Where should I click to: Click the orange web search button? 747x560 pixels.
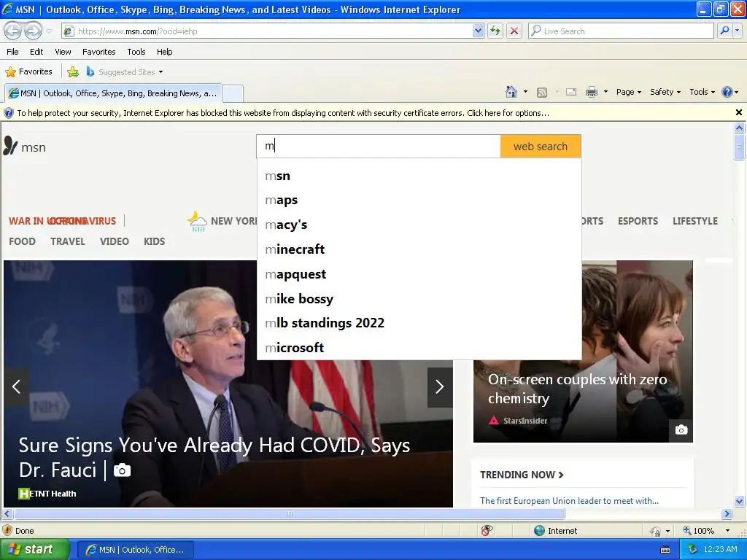(541, 146)
